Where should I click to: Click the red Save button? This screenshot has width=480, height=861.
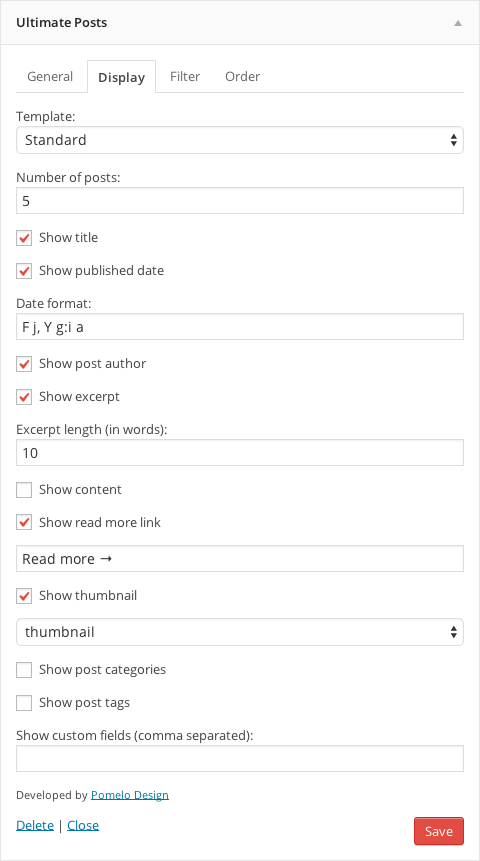click(439, 831)
